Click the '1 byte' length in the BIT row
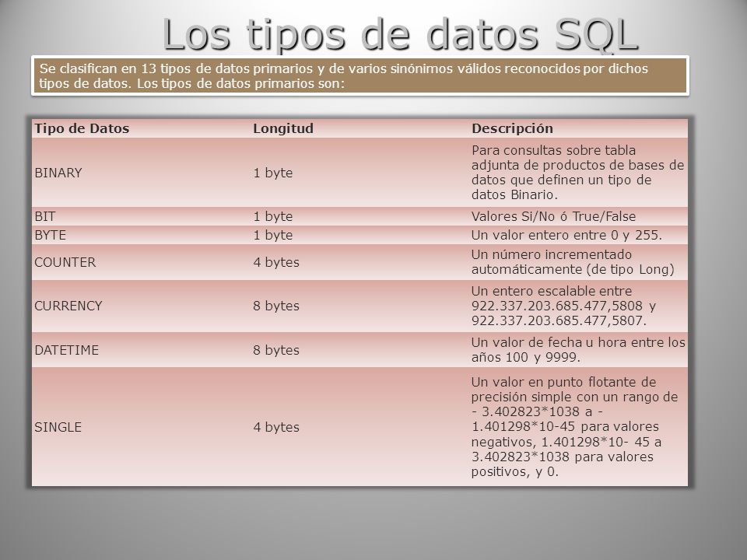This screenshot has height=560, width=747. point(273,216)
